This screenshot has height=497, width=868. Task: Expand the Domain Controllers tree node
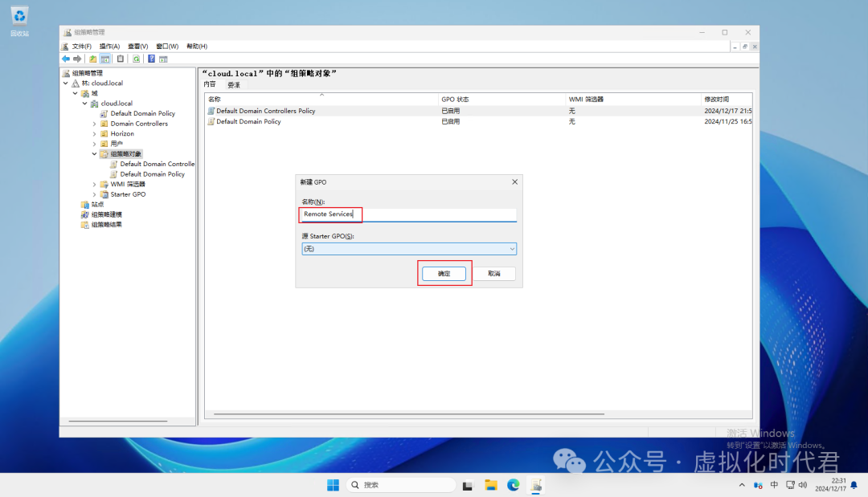pyautogui.click(x=94, y=124)
